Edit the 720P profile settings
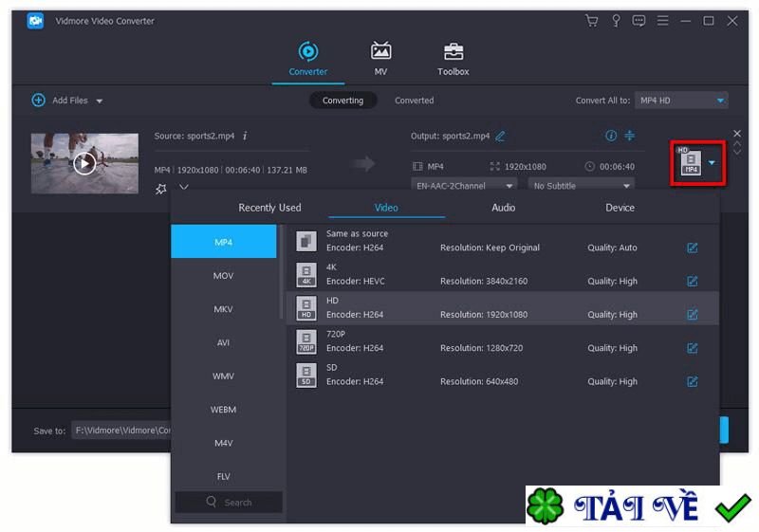 tap(693, 348)
